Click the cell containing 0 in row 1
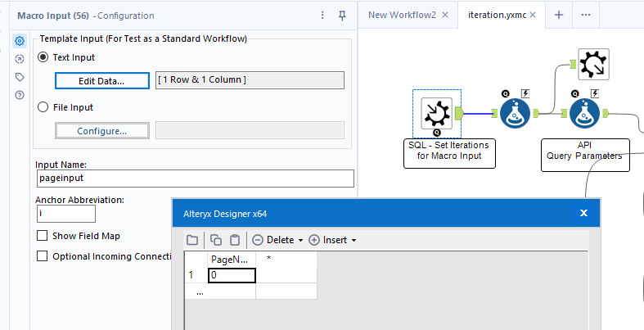 (232, 275)
